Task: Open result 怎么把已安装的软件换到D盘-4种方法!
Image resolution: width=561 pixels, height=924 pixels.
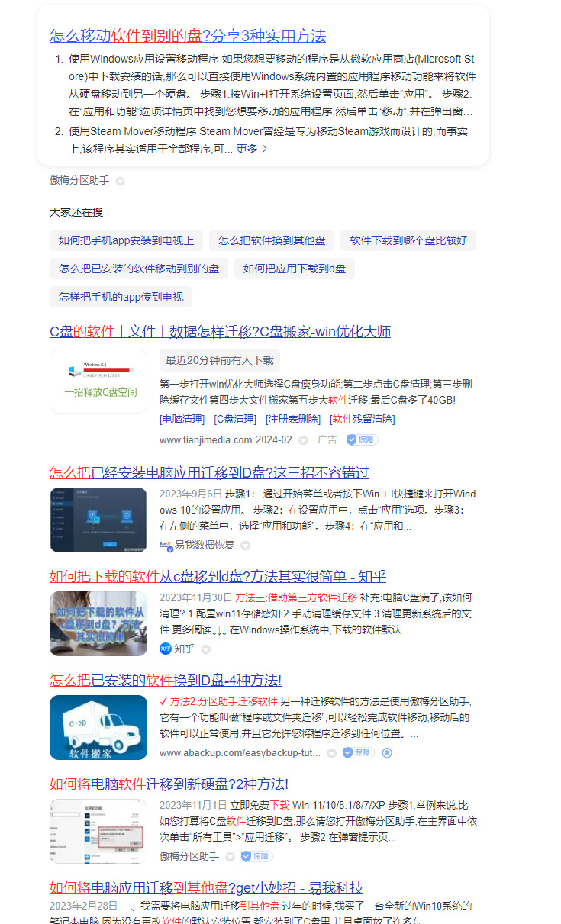Action: (x=166, y=680)
